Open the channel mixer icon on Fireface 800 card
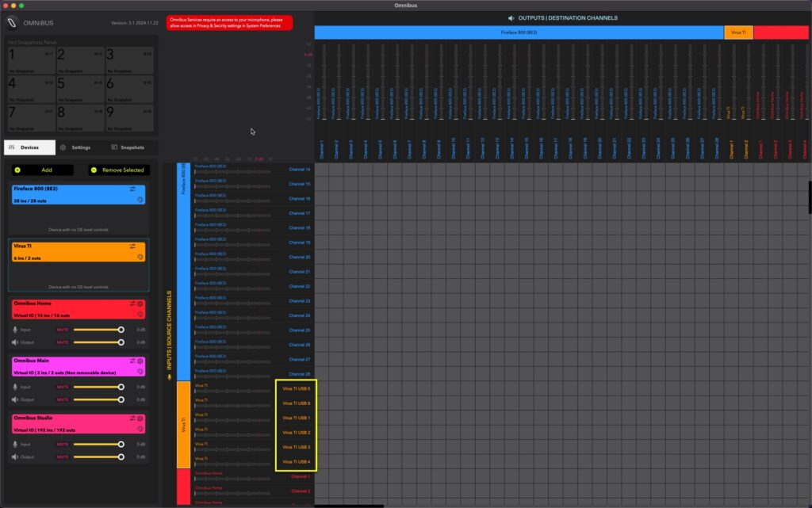The width and height of the screenshot is (812, 508). point(132,189)
